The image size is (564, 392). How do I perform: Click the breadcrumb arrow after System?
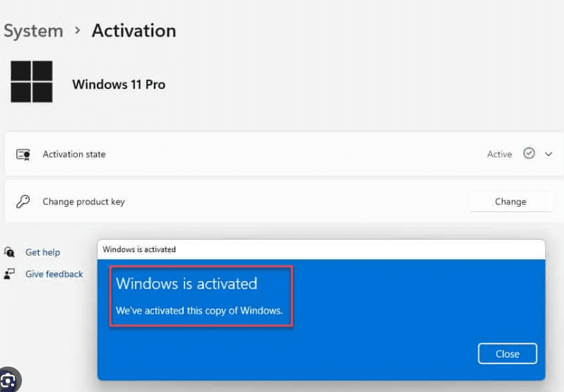click(x=77, y=31)
